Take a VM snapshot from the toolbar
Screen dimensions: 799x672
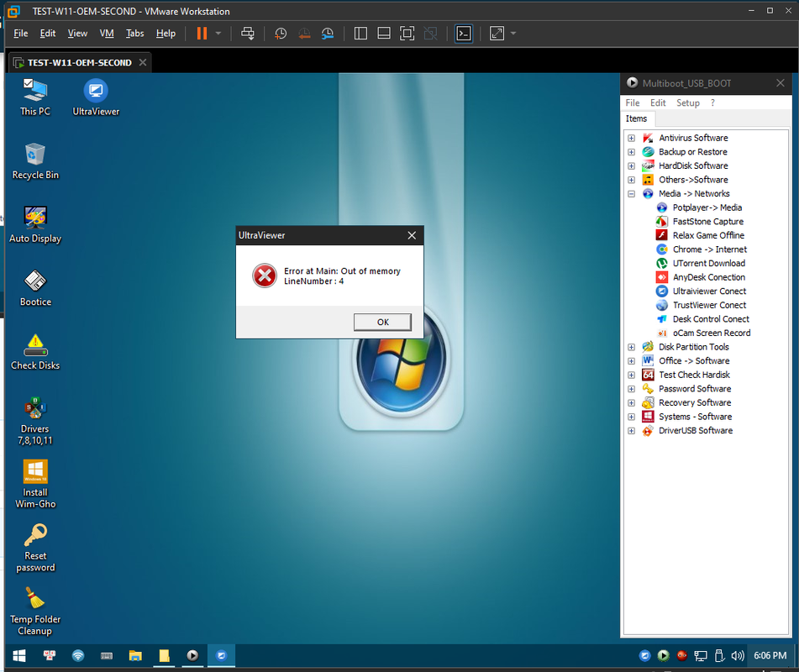point(281,34)
